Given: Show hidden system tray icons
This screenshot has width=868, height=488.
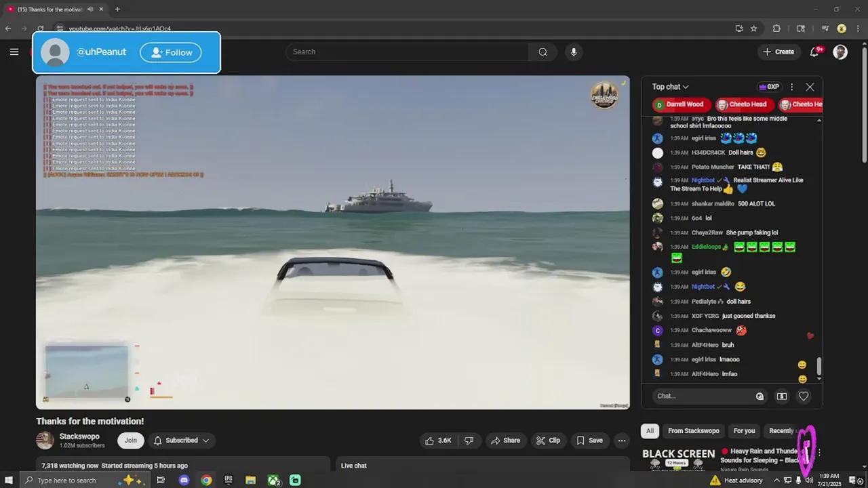Looking at the screenshot, I should pyautogui.click(x=777, y=481).
